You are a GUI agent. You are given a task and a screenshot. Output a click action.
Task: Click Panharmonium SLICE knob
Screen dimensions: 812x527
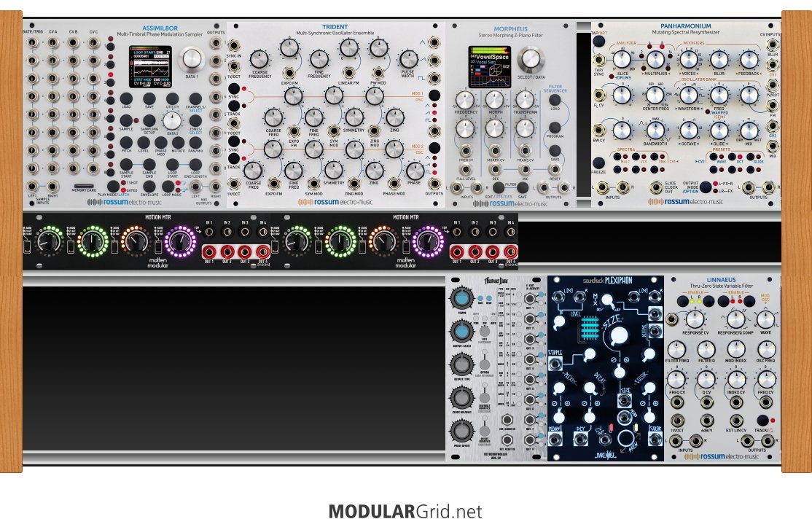click(622, 60)
